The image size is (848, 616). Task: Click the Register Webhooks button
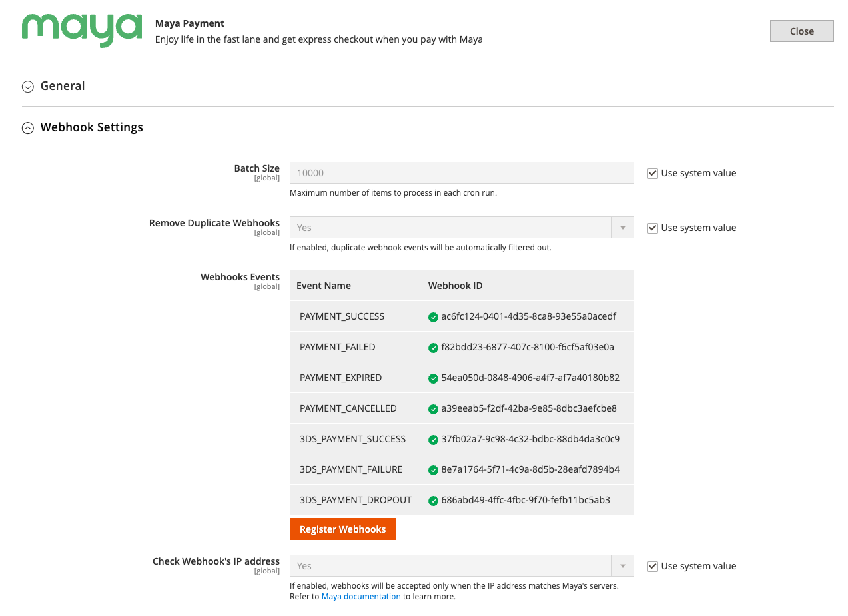tap(342, 529)
